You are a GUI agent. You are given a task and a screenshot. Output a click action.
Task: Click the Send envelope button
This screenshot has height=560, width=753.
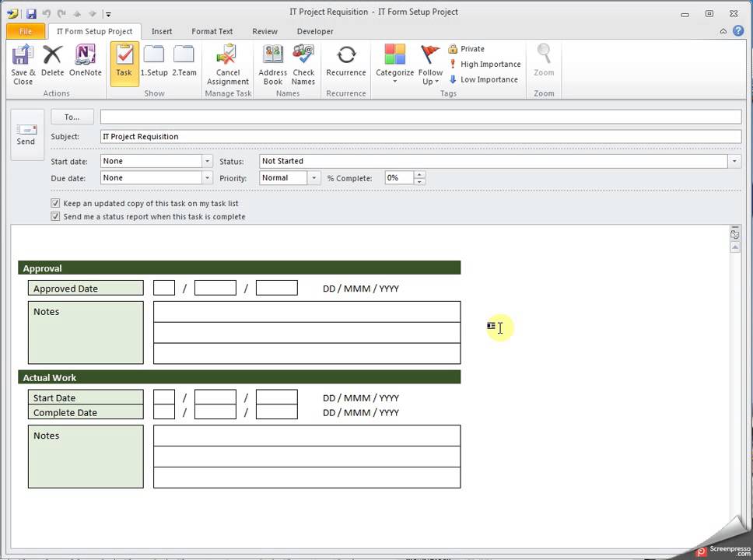[27, 135]
